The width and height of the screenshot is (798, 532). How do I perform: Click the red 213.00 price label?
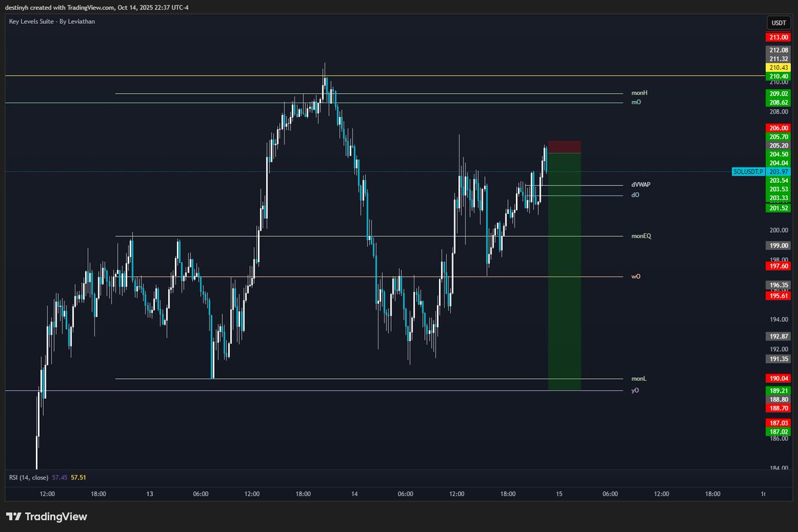coord(777,38)
